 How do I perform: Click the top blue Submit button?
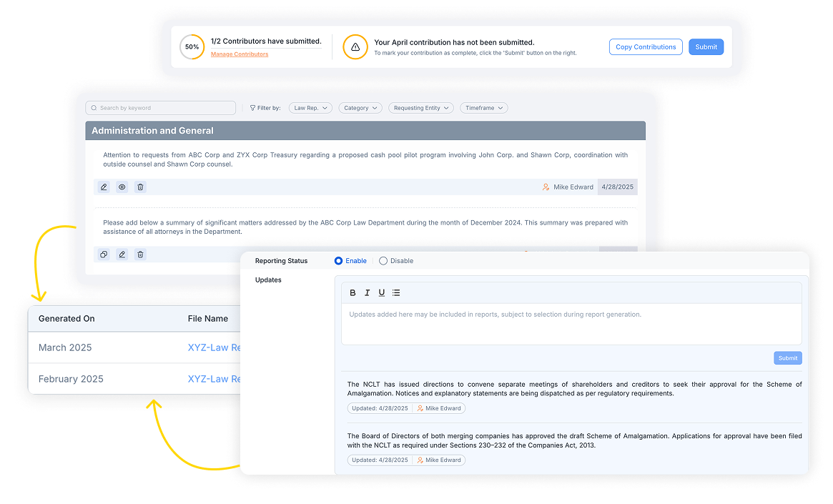pos(706,46)
